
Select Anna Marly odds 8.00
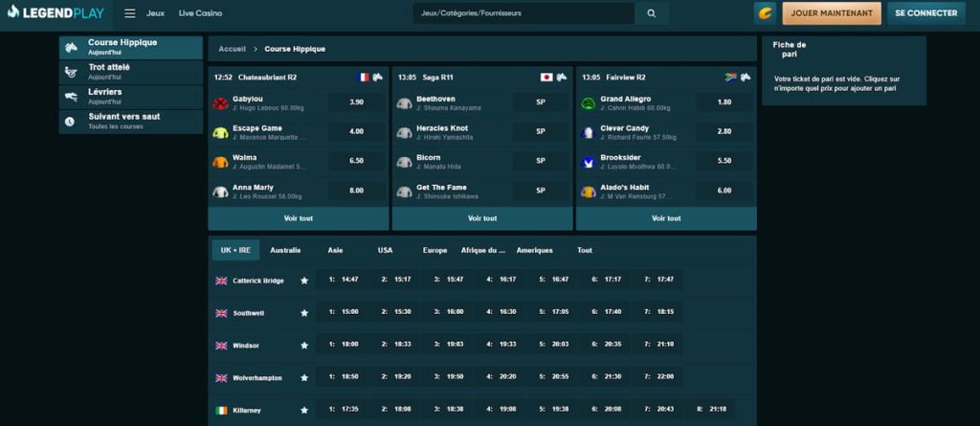(356, 191)
